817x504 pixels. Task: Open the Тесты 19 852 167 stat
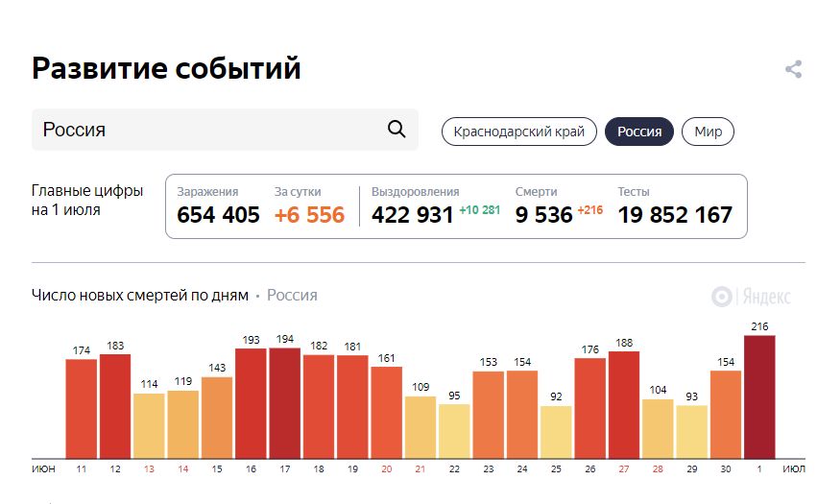(x=675, y=214)
